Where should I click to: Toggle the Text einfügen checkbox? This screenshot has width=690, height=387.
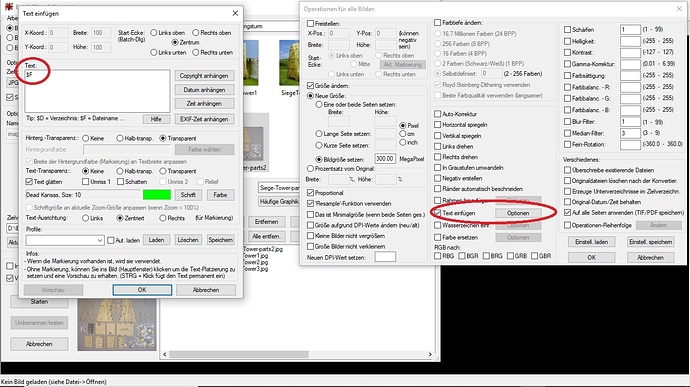click(437, 213)
